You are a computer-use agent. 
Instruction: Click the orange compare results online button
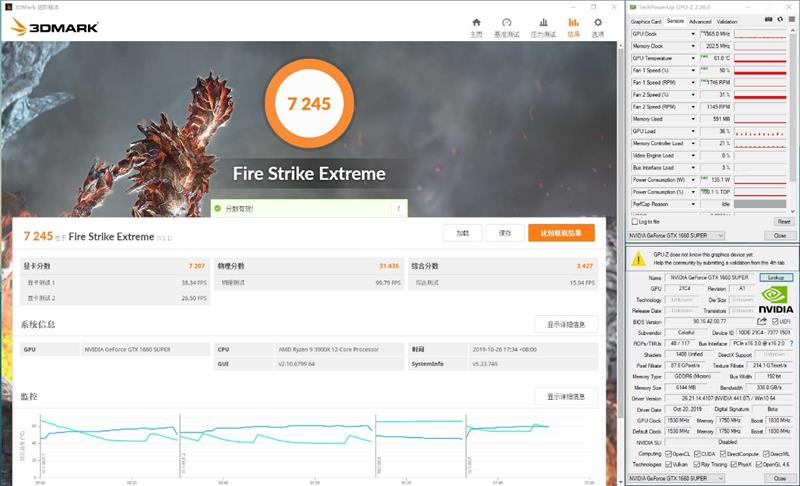click(561, 233)
